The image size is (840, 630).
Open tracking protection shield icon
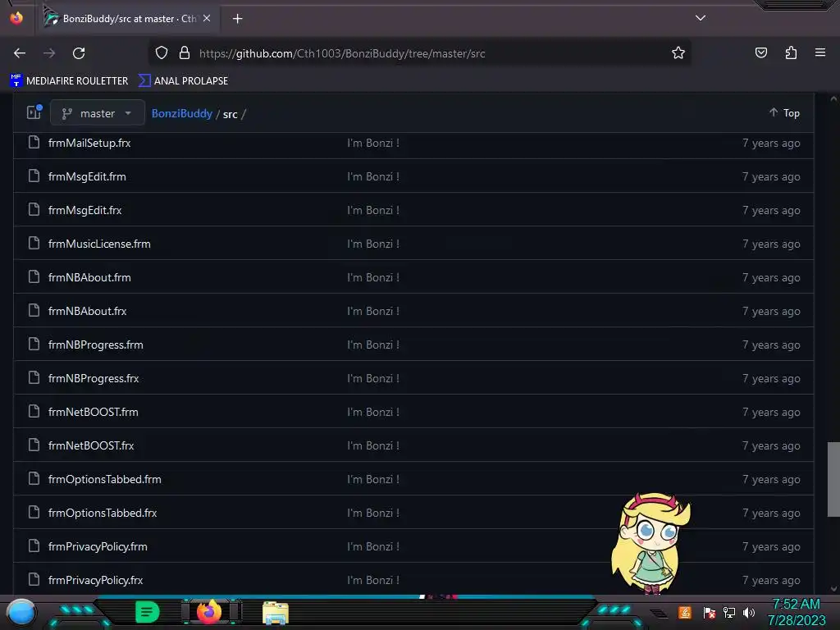click(162, 53)
